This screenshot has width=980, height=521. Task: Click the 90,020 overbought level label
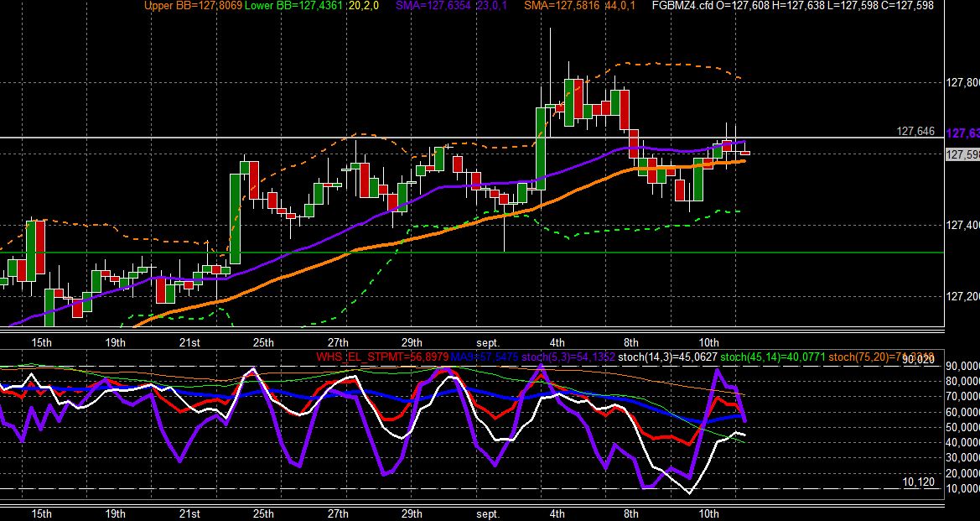coord(920,360)
